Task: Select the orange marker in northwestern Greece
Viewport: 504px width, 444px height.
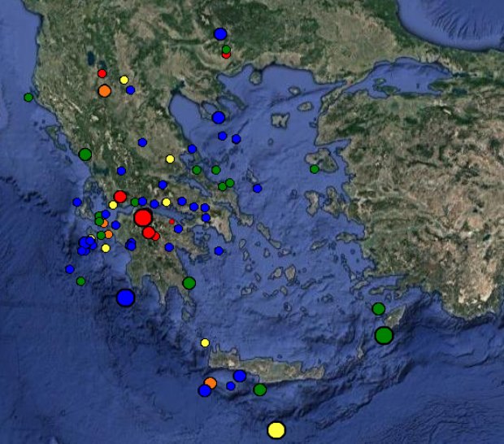Action: (x=105, y=90)
